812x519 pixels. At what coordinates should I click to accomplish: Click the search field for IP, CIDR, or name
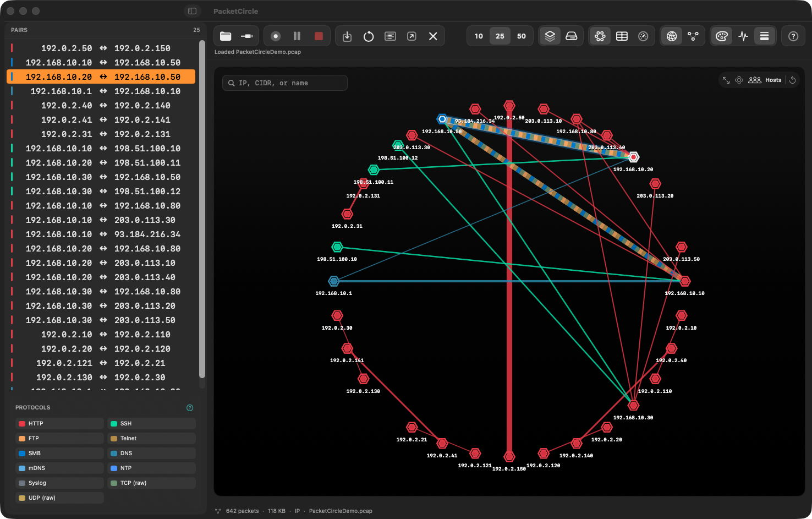[x=285, y=83]
